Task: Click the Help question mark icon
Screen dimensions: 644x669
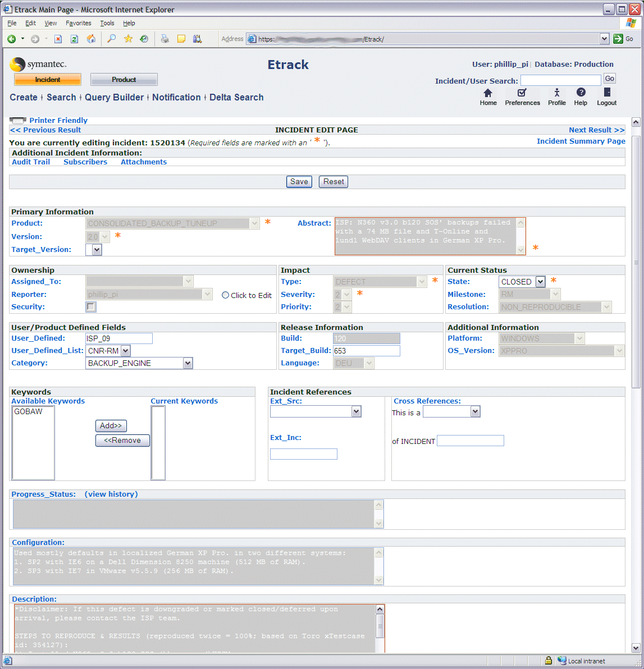Action: pyautogui.click(x=581, y=93)
